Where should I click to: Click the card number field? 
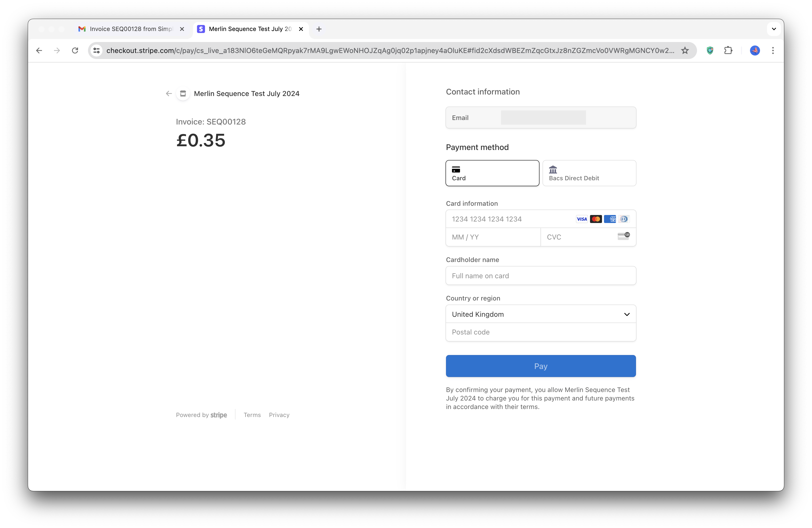(x=541, y=219)
